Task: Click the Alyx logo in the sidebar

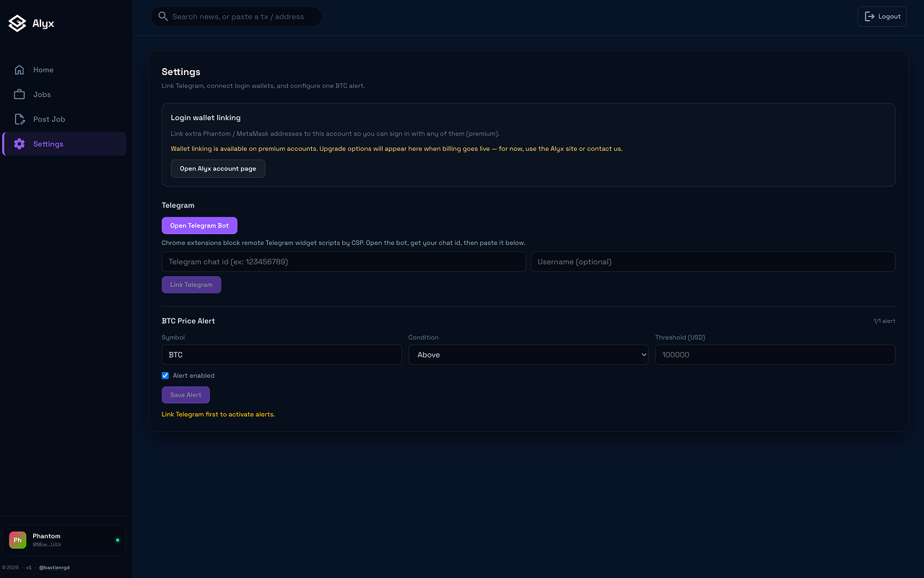Action: point(31,23)
